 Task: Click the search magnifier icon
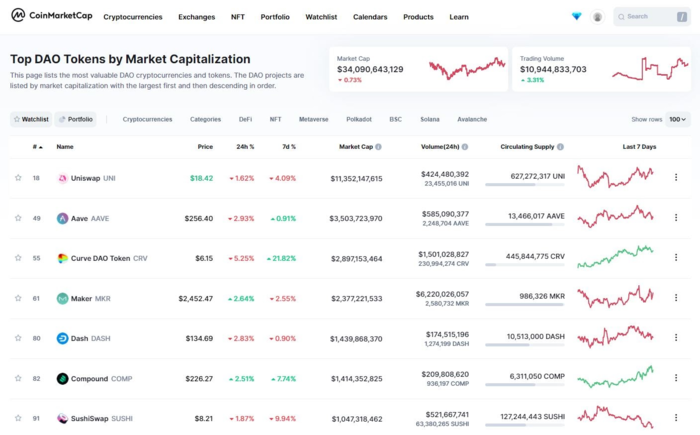621,17
